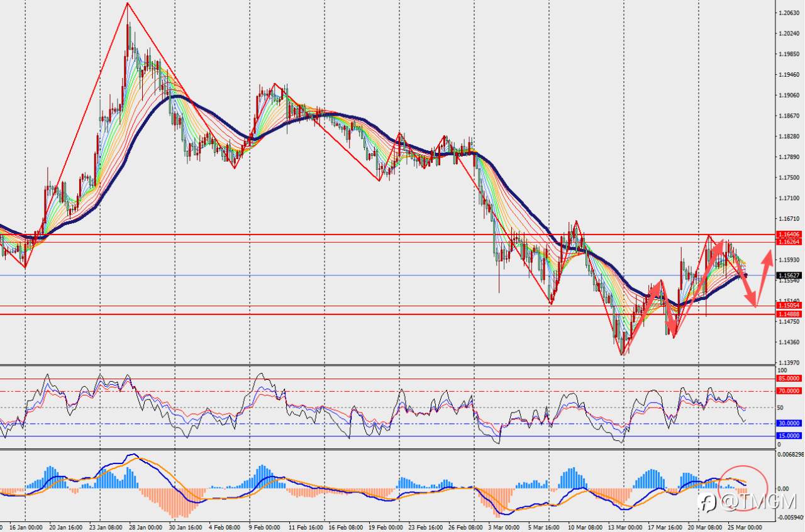Select the 1.17500 price axis value
This screenshot has width=805, height=532.
pyautogui.click(x=790, y=178)
